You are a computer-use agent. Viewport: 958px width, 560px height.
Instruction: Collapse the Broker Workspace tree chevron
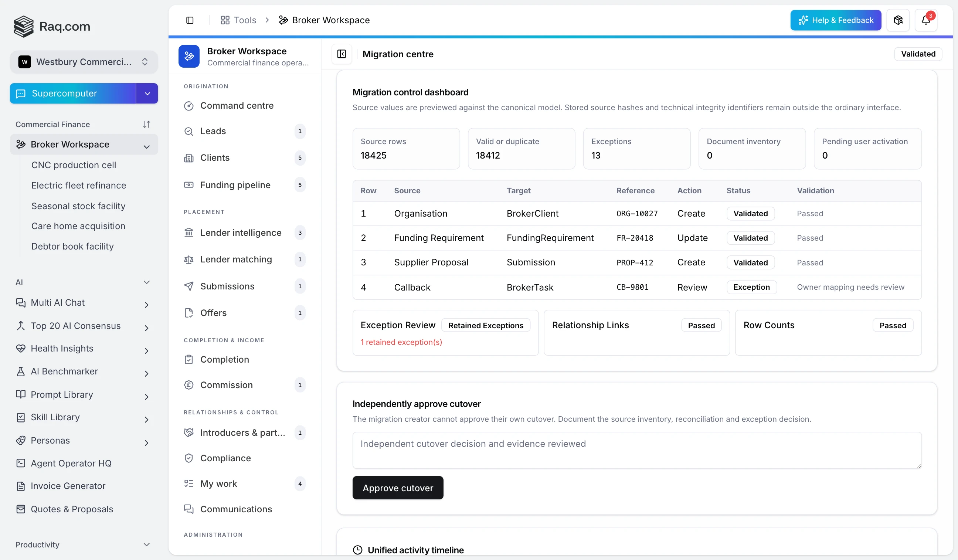(x=146, y=146)
